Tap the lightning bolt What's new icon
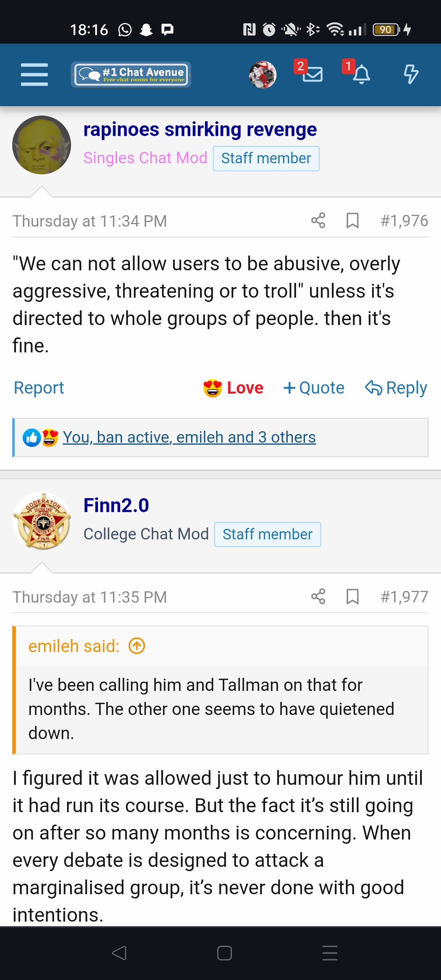Image resolution: width=441 pixels, height=980 pixels. [411, 74]
